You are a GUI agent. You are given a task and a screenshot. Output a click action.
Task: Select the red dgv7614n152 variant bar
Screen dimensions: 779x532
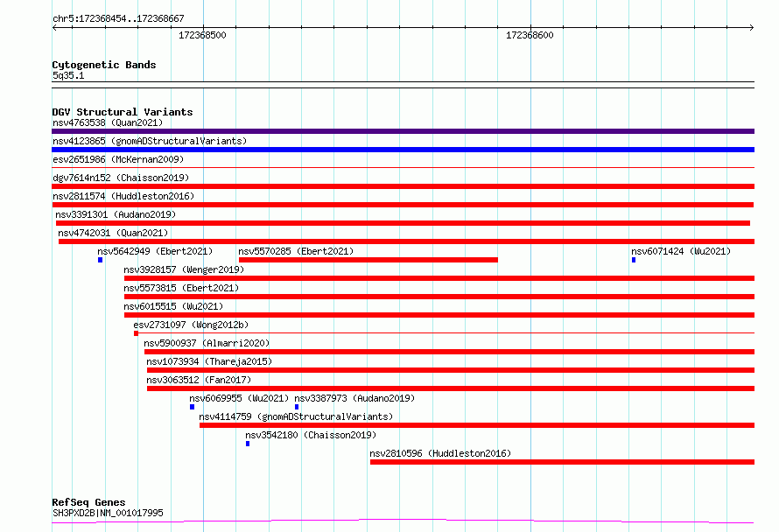403,186
